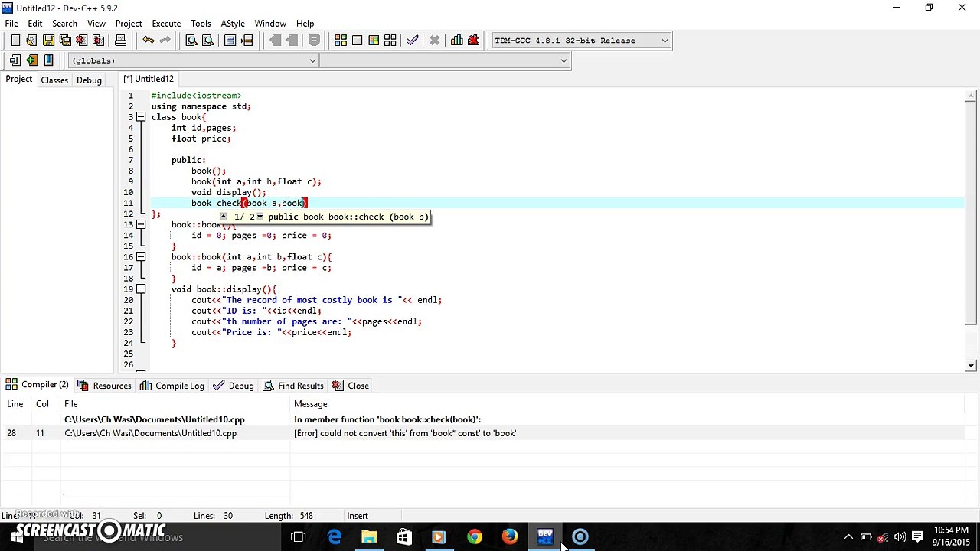
Task: Open the Execute menu
Action: (166, 24)
